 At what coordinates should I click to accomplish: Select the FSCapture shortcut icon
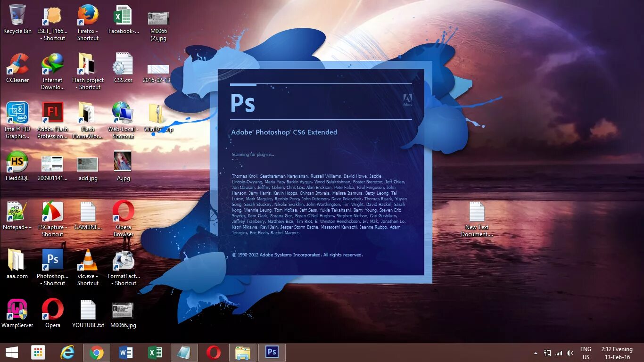pos(52,212)
